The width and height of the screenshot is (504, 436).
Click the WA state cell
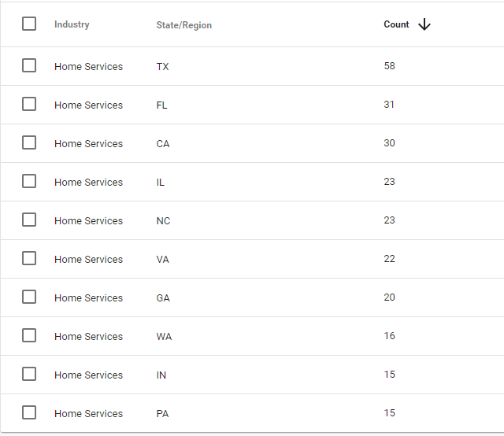click(x=164, y=336)
